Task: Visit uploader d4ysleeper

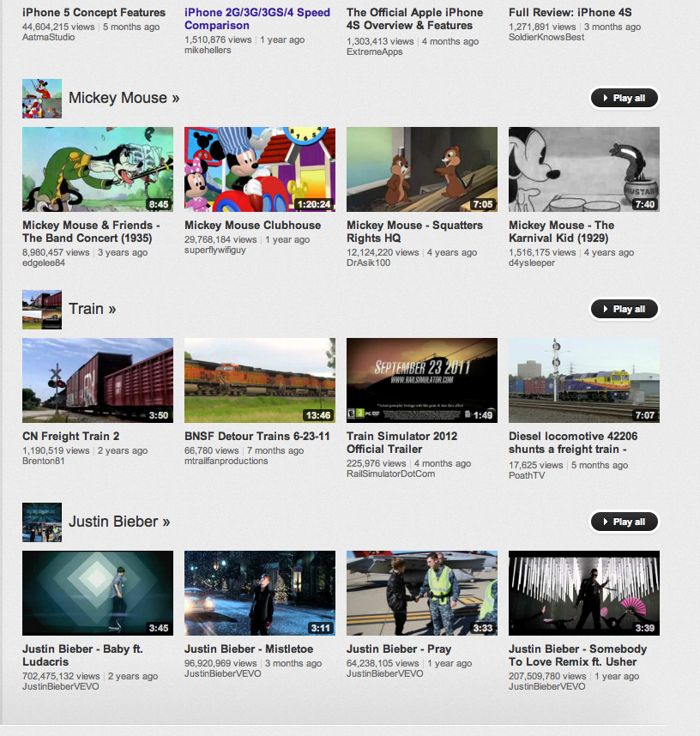Action: coord(532,262)
